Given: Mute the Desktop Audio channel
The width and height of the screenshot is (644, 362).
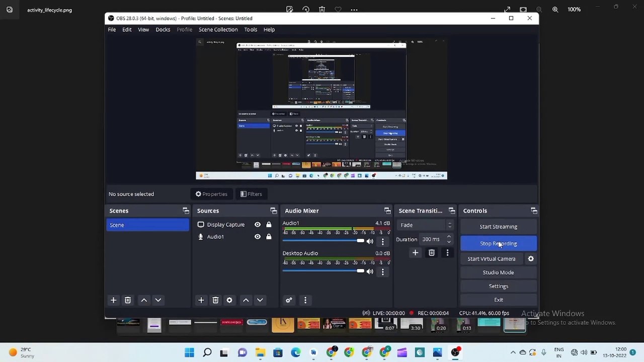Looking at the screenshot, I should [370, 271].
